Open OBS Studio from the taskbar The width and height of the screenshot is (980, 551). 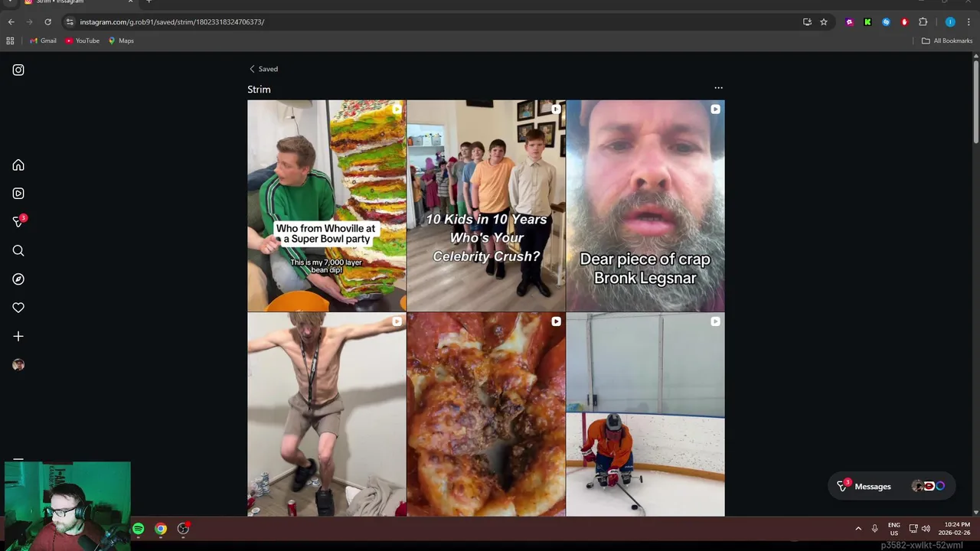[x=183, y=529]
